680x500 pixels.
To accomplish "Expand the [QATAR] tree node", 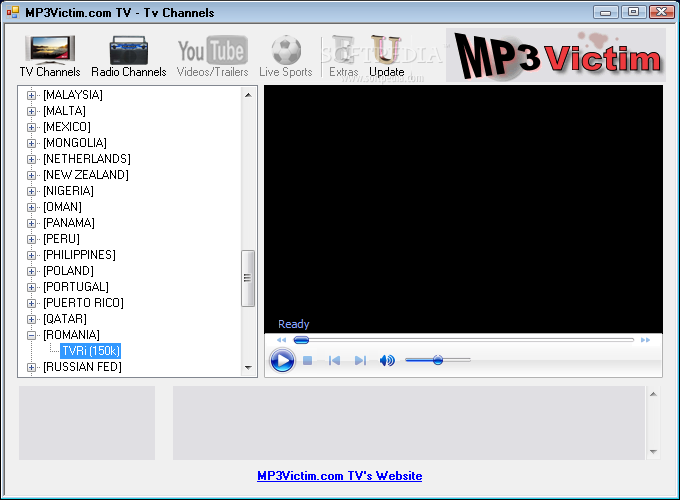I will tap(31, 319).
